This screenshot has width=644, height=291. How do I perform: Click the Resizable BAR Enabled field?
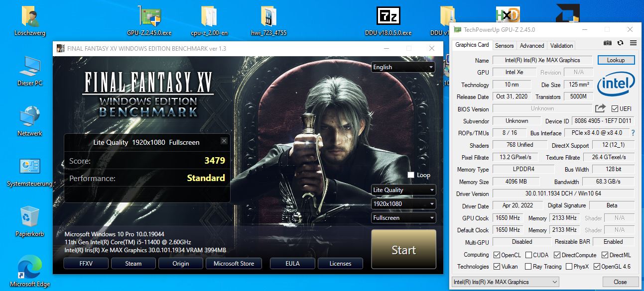(x=613, y=242)
